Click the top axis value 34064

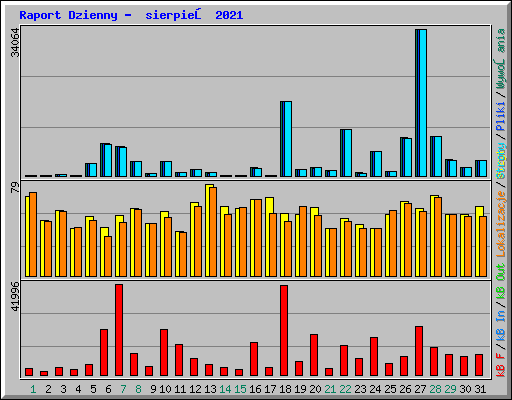(15, 43)
